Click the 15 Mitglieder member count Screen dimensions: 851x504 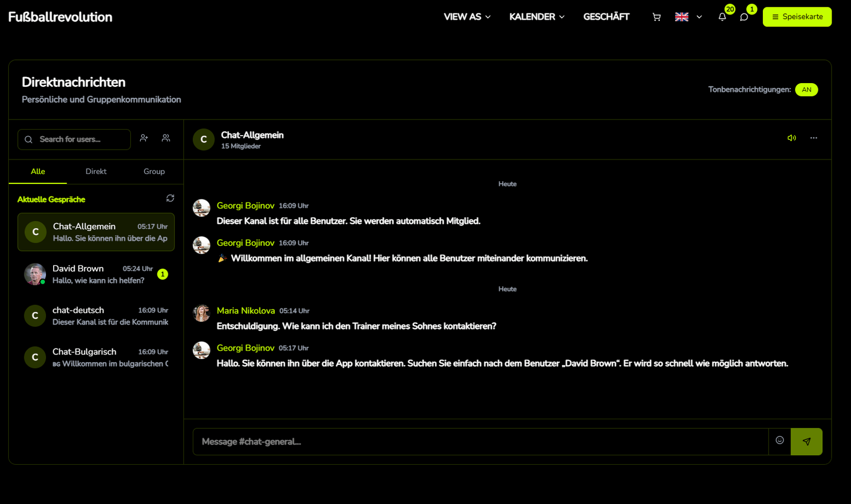tap(241, 146)
